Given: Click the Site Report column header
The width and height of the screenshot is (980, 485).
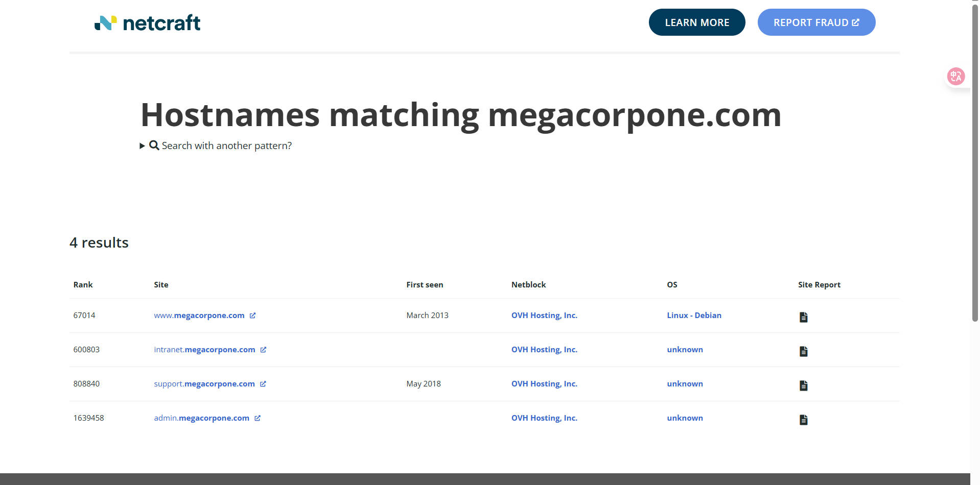Looking at the screenshot, I should (819, 285).
